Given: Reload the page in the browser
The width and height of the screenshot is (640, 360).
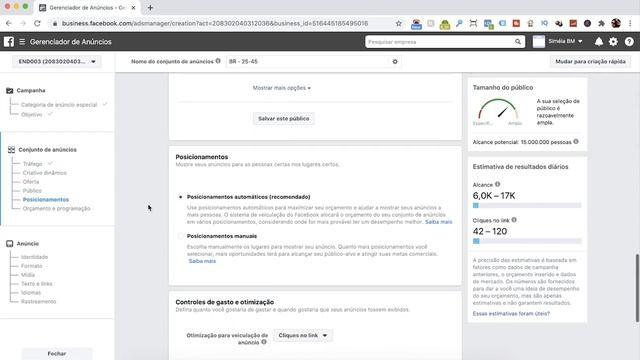Looking at the screenshot, I should click(x=37, y=24).
